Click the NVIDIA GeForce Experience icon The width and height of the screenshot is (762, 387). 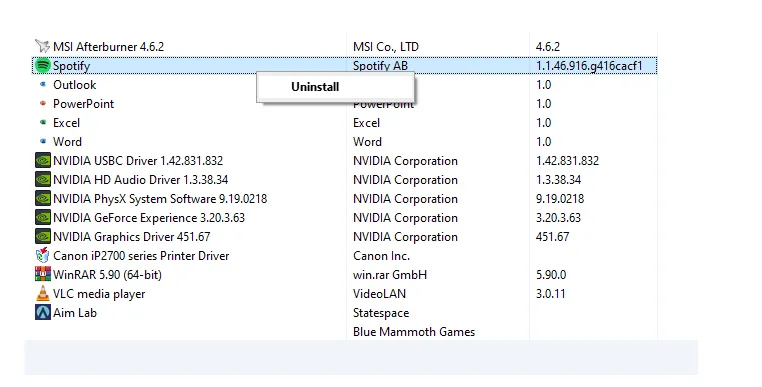click(x=43, y=217)
